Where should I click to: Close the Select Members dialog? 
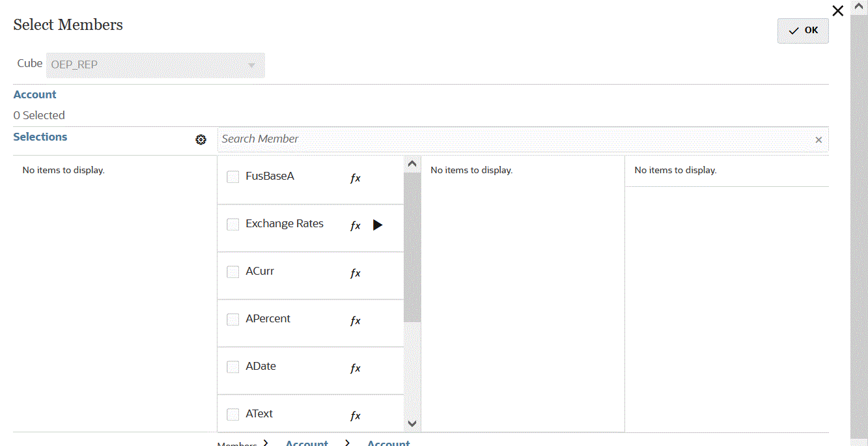(x=838, y=10)
